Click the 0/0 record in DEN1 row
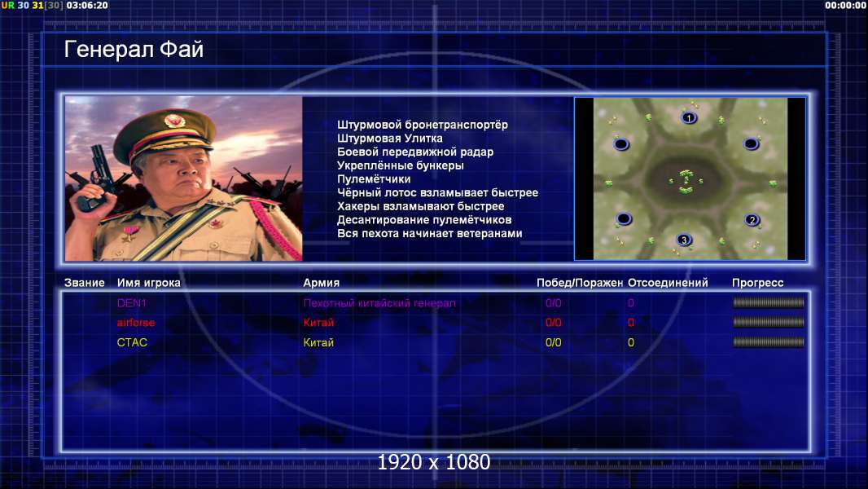Viewport: 868px width, 489px height. click(x=553, y=303)
